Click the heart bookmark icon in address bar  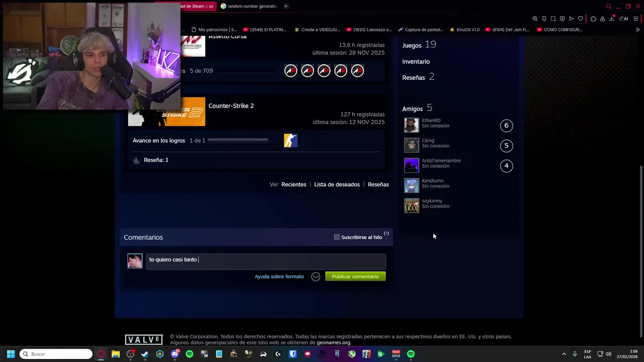(580, 19)
